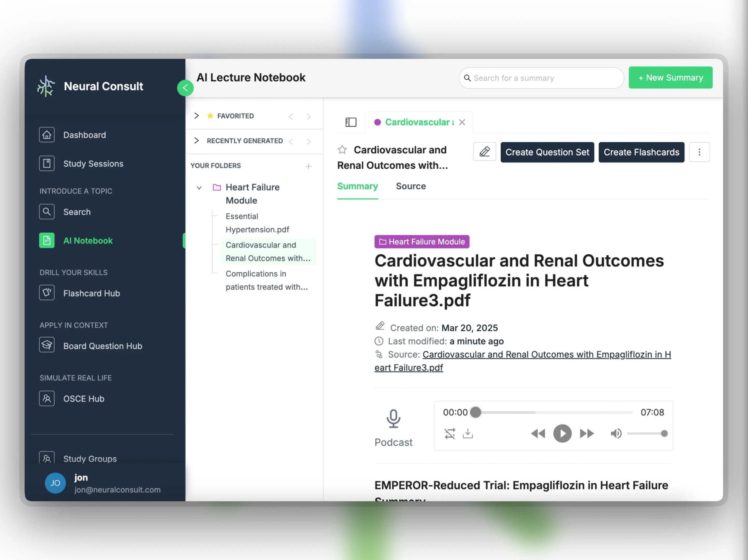Edit summary with pencil button
The height and width of the screenshot is (560, 748).
coord(485,152)
